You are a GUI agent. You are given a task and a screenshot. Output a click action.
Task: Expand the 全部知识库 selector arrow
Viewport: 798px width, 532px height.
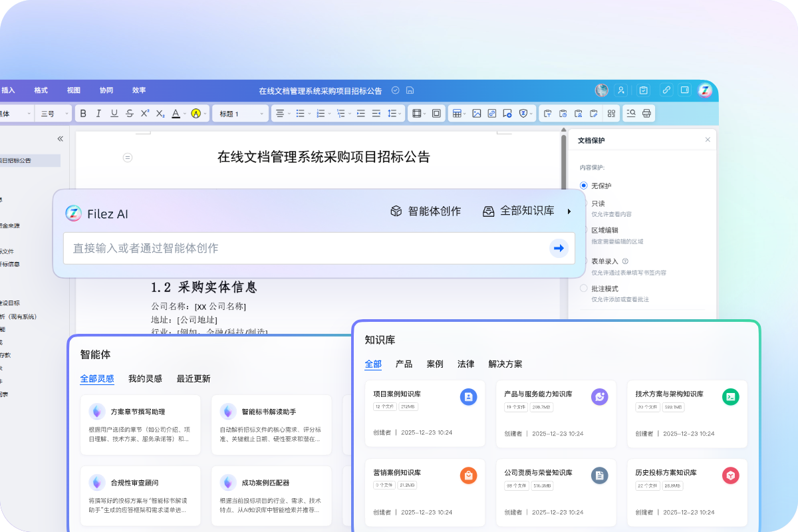(569, 211)
